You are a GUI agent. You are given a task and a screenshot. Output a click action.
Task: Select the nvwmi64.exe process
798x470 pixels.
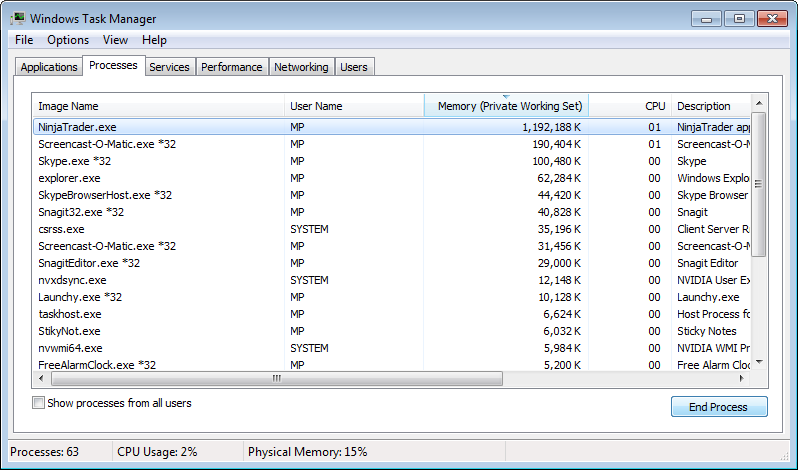click(x=392, y=348)
